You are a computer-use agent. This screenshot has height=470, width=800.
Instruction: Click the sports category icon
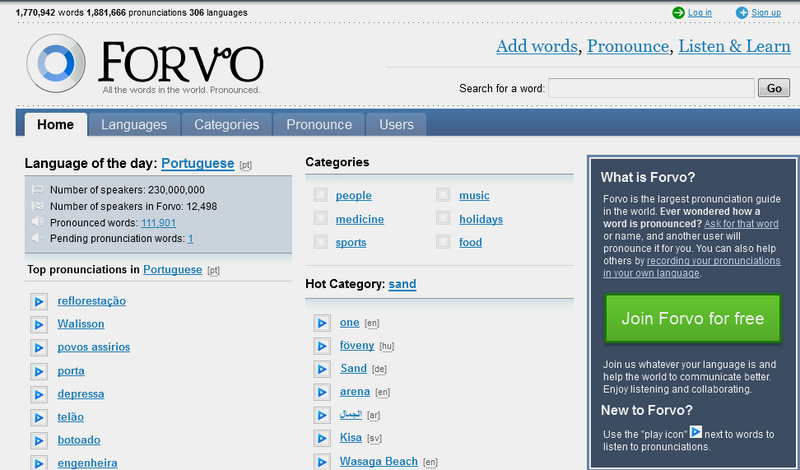[x=320, y=241]
